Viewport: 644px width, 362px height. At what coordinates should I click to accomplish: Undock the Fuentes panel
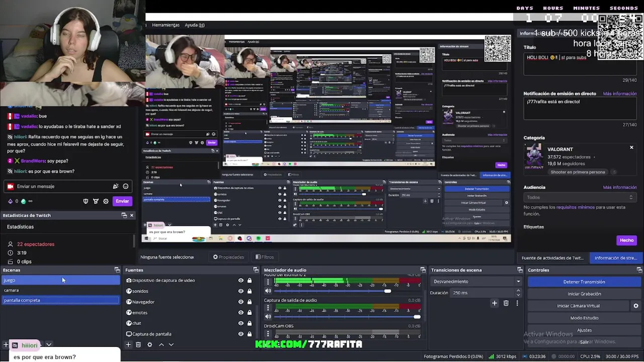pos(256,270)
